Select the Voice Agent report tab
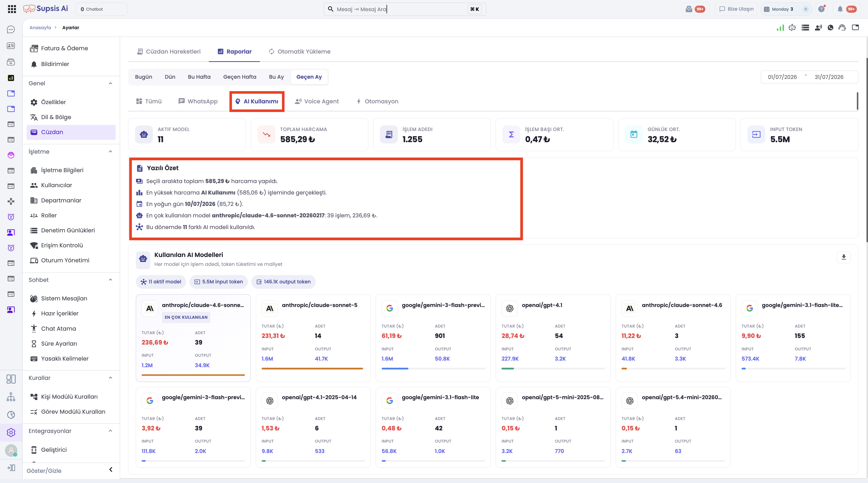Viewport: 868px width, 483px height. pos(317,102)
